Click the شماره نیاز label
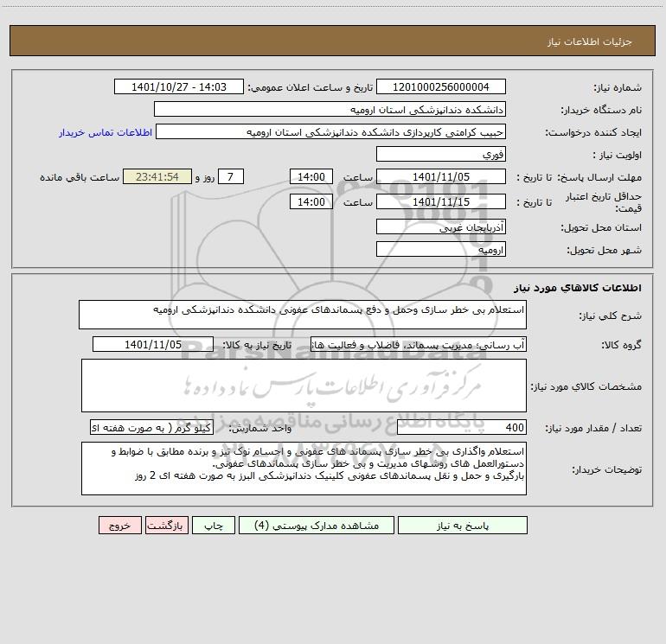Screen dimensions: 666x644 pyautogui.click(x=618, y=87)
